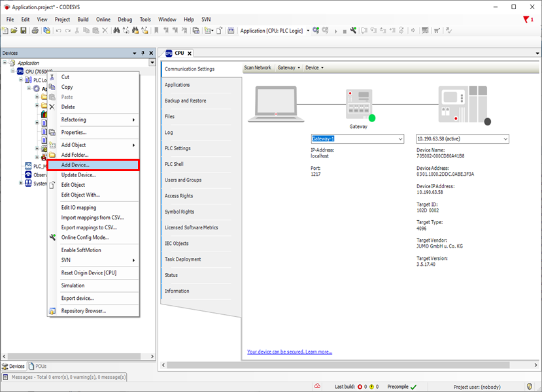Click the Print toolbar icon
542x392 pixels.
coord(35,31)
